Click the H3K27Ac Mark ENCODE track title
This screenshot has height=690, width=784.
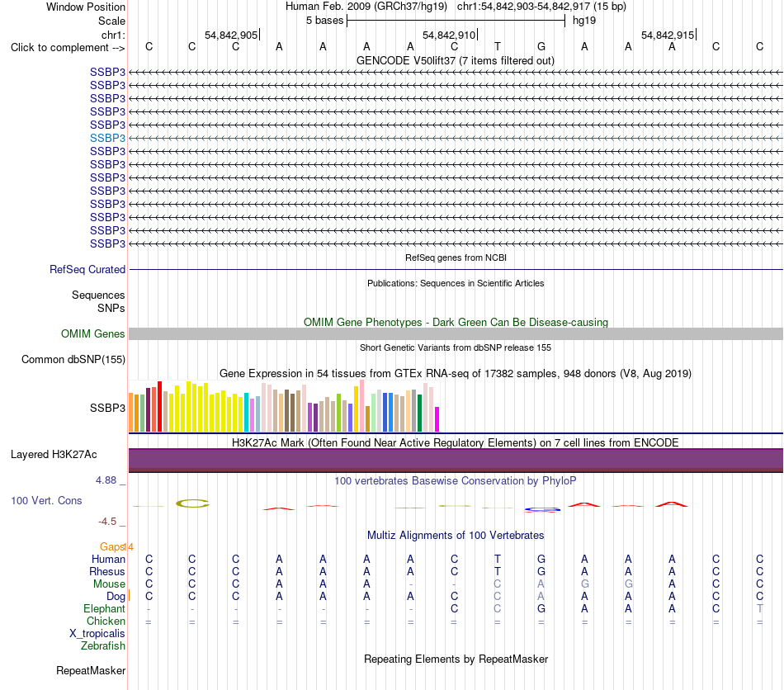[456, 442]
